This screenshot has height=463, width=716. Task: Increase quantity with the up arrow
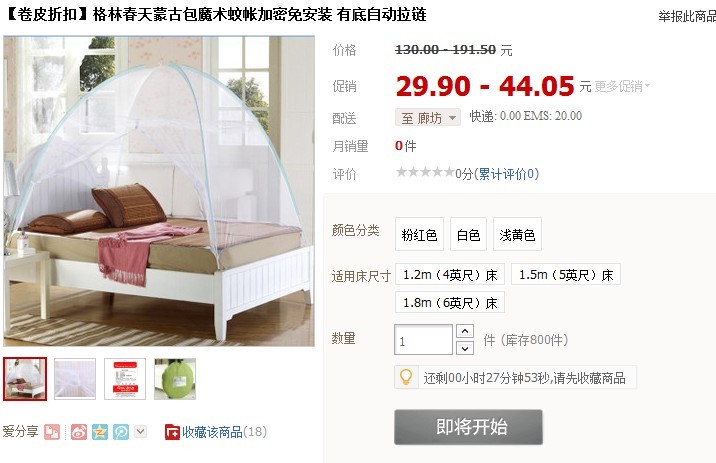(465, 331)
